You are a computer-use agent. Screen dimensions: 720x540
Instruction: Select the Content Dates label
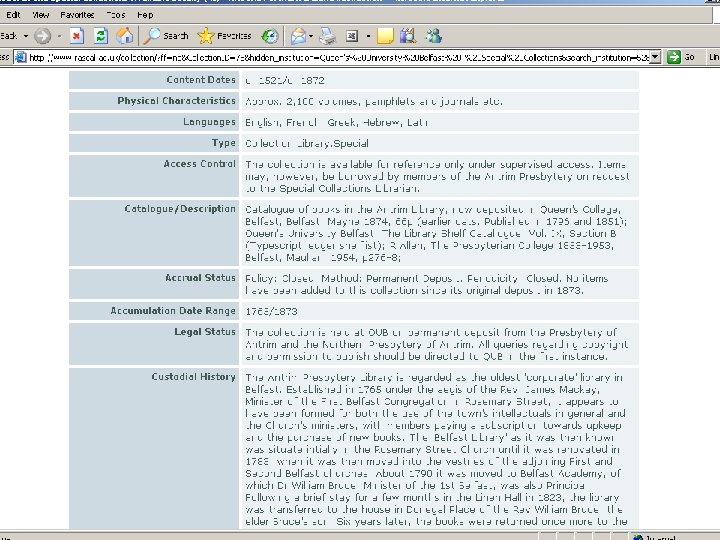click(x=201, y=80)
